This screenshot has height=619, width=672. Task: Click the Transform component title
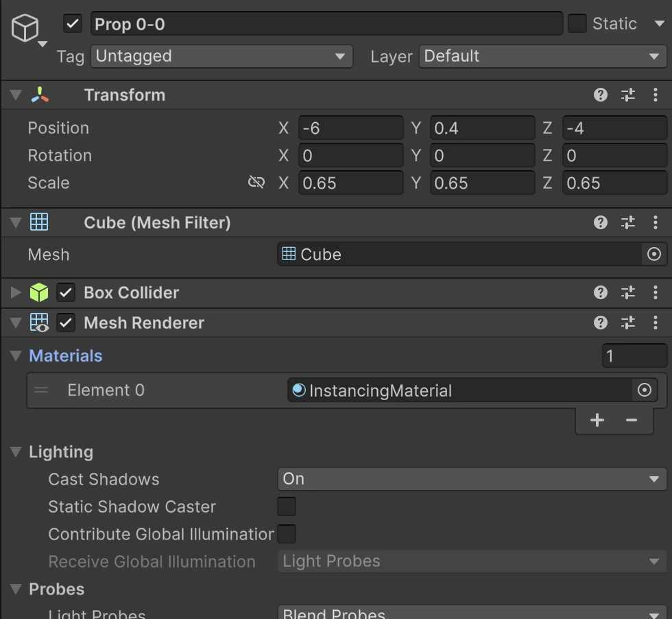(x=124, y=95)
